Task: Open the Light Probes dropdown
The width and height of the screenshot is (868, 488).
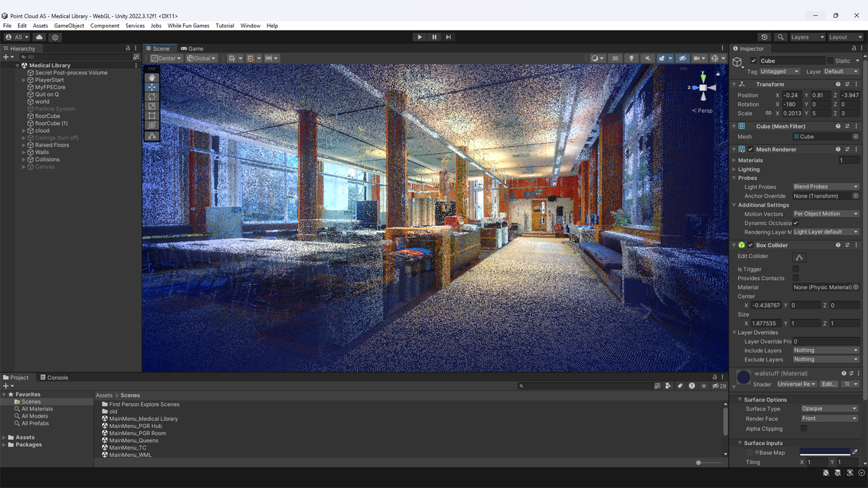Action: (826, 187)
